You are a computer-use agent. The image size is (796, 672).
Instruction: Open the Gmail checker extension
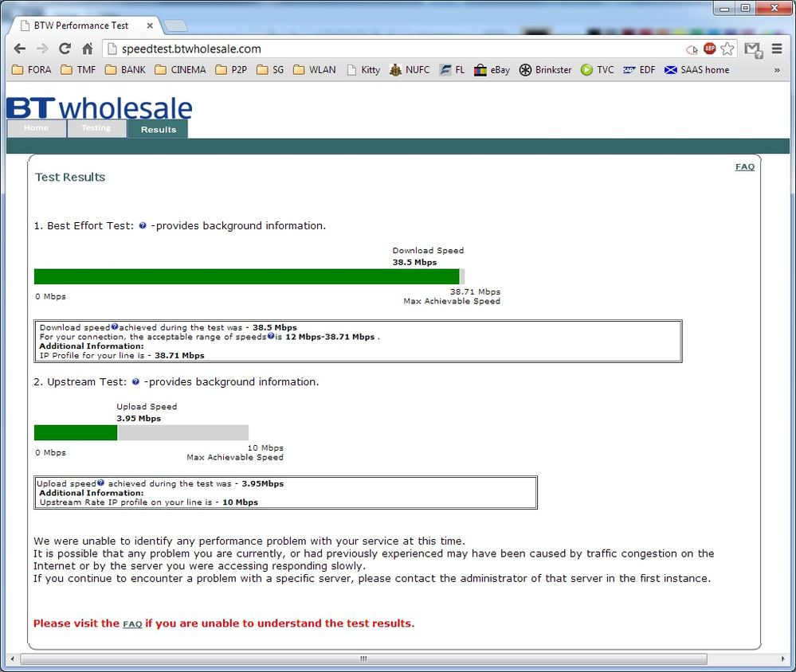tap(753, 49)
